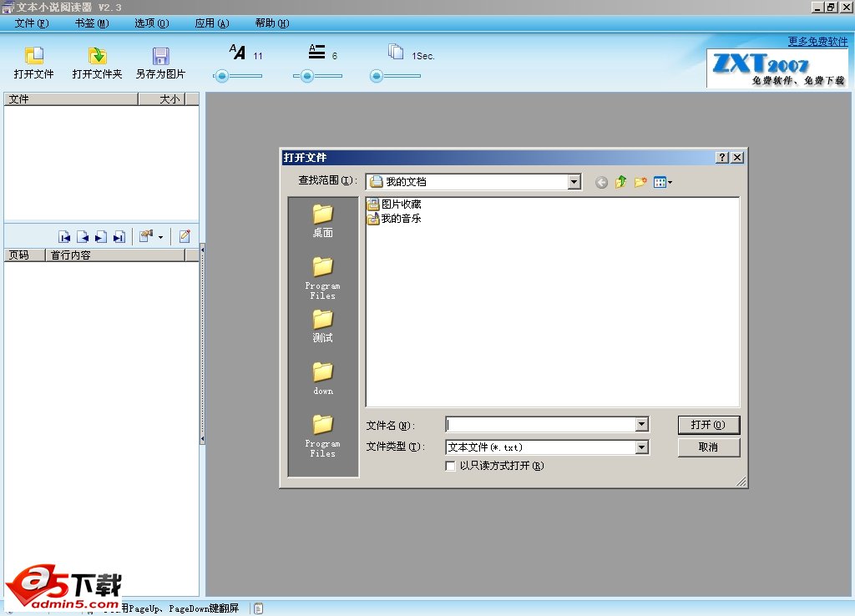Screen dimensions: 855x616
Task: Select the 桌面 shortcut in dialog sidebar
Action: [x=322, y=219]
